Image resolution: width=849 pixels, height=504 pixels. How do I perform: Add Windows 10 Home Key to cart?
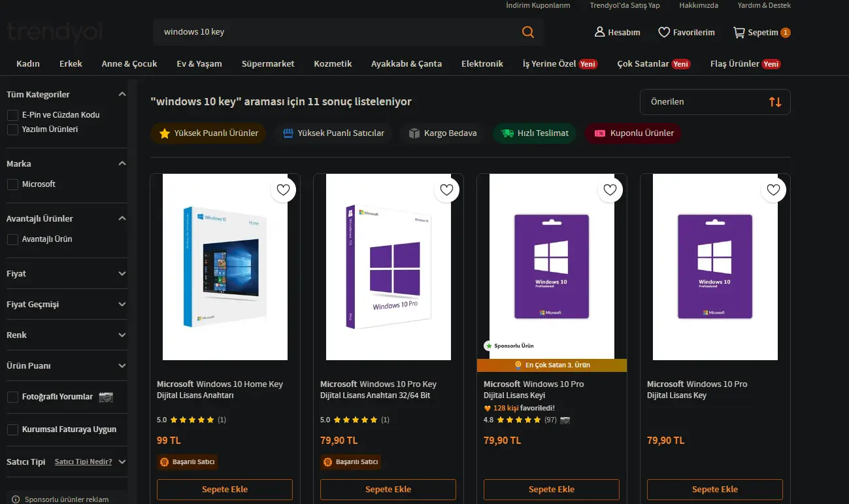click(x=225, y=489)
